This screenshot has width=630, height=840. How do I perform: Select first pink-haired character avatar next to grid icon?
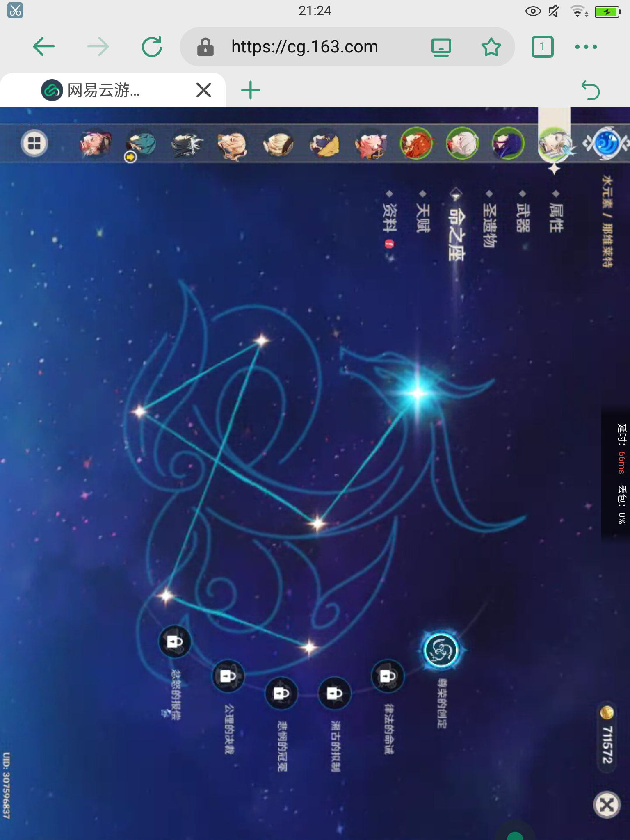(96, 144)
